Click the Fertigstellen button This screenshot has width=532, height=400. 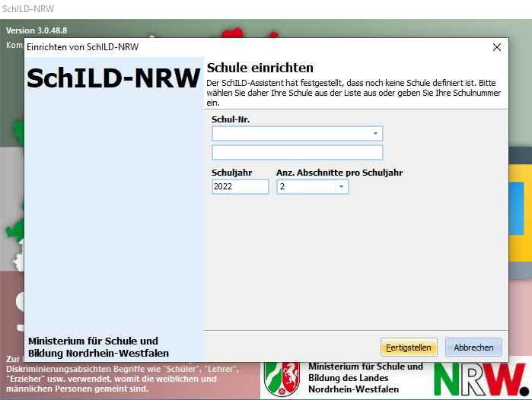click(409, 347)
